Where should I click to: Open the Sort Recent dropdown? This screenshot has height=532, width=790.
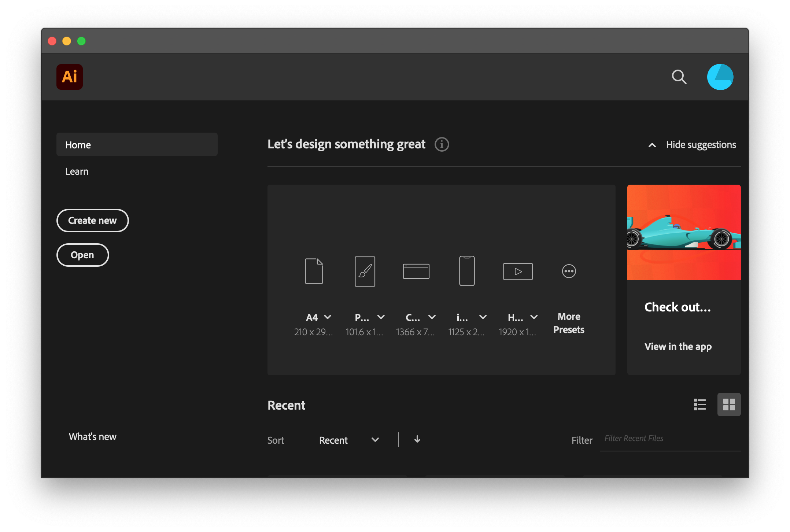[x=348, y=440]
